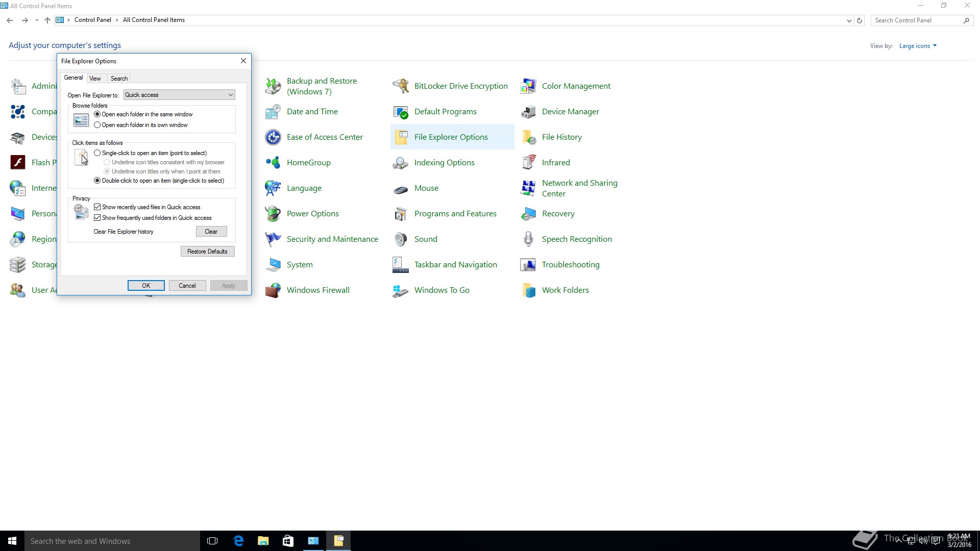Viewport: 980px width, 551px height.
Task: Open the Windows Firewall icon
Action: click(273, 290)
